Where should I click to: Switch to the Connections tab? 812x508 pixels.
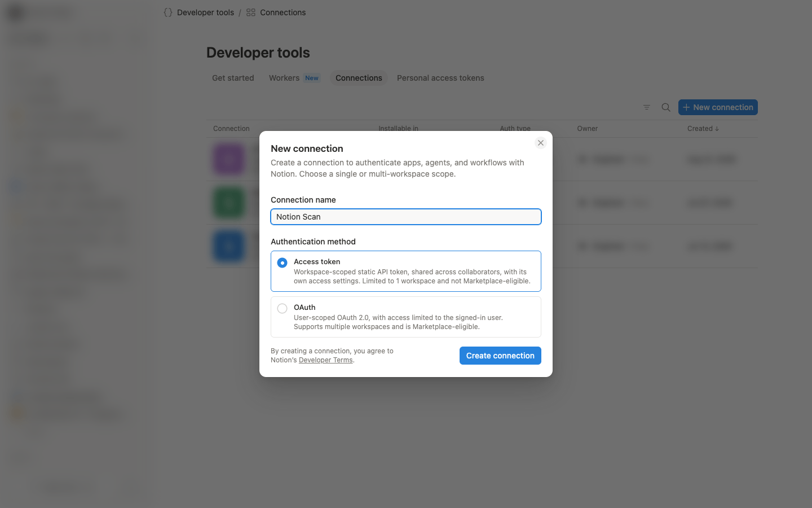coord(359,78)
